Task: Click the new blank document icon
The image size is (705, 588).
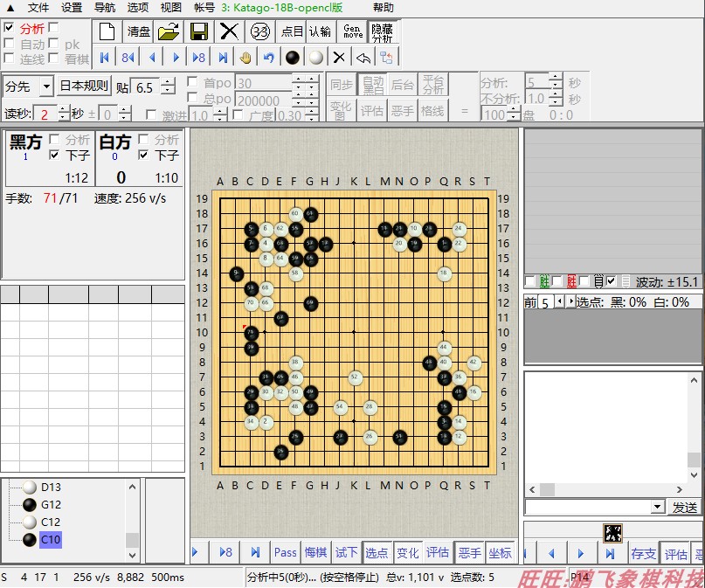Action: 107,31
